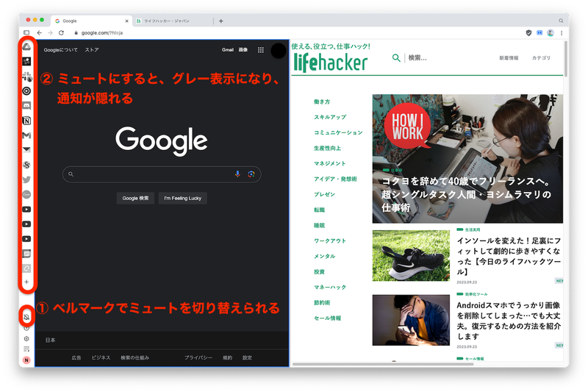The width and height of the screenshot is (588, 392).
Task: Click the browser back arrow
Action: (39, 33)
